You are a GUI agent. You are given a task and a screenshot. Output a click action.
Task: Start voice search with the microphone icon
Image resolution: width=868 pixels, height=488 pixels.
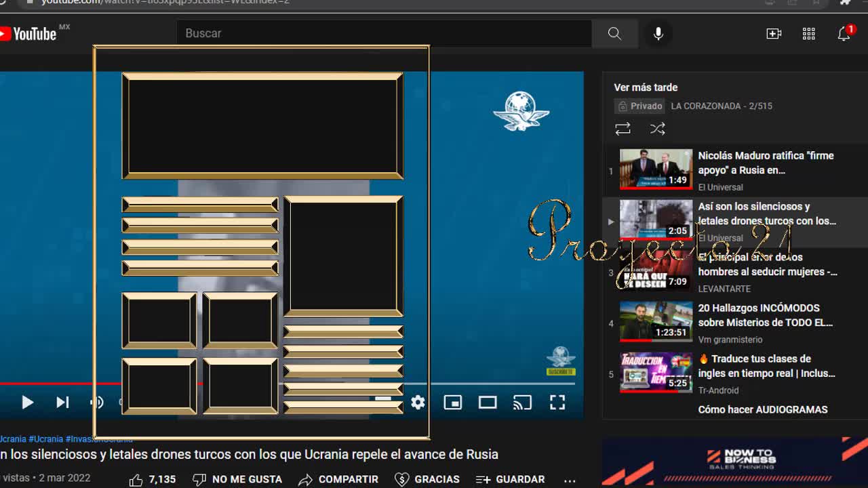click(x=658, y=33)
